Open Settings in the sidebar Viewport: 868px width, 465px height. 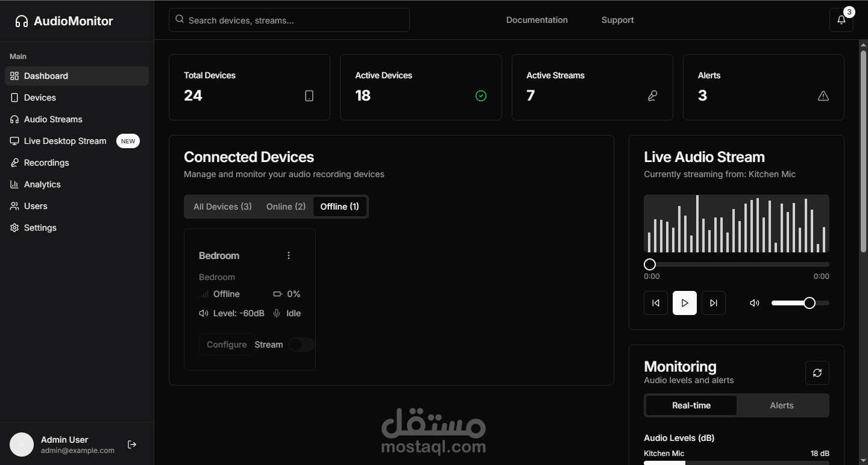pyautogui.click(x=77, y=228)
